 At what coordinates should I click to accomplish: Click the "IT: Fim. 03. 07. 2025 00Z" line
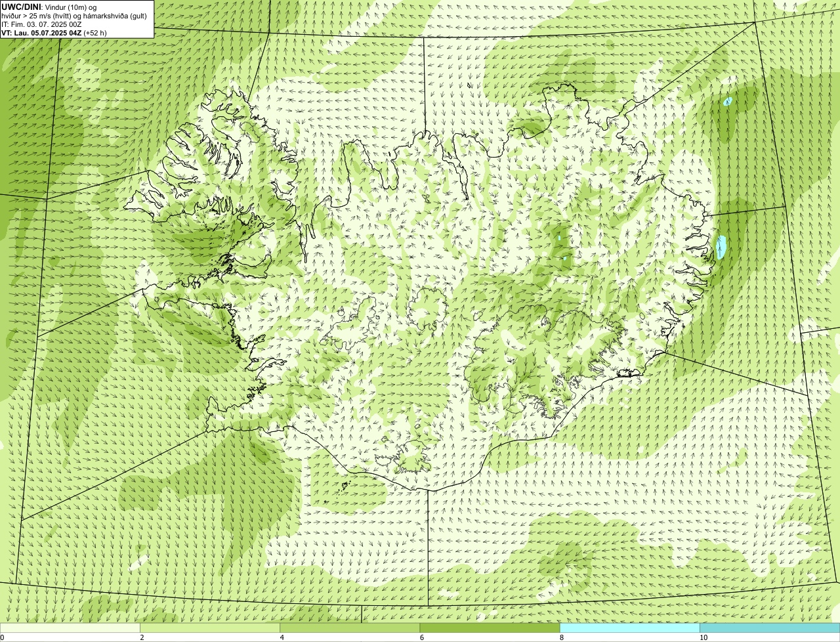[41, 24]
